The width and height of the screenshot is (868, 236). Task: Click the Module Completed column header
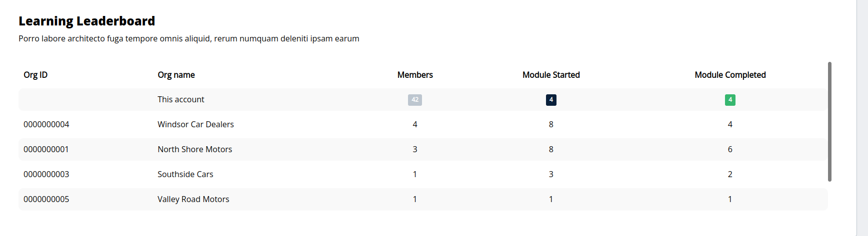tap(730, 75)
